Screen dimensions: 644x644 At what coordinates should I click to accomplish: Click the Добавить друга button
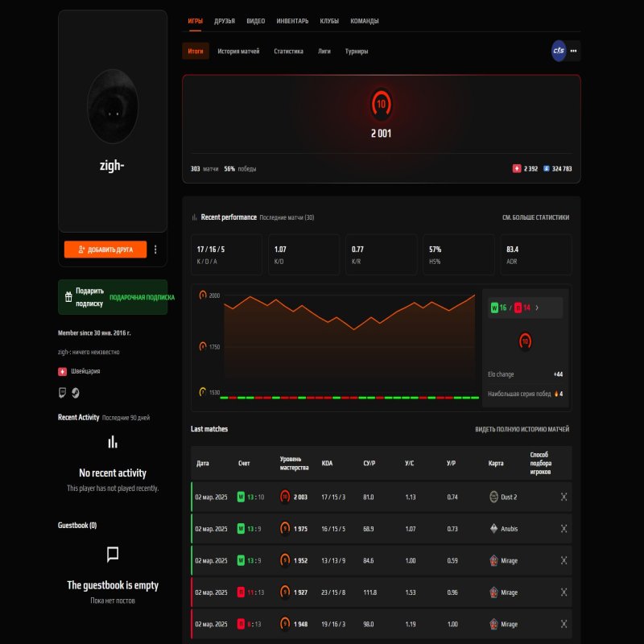(x=106, y=249)
